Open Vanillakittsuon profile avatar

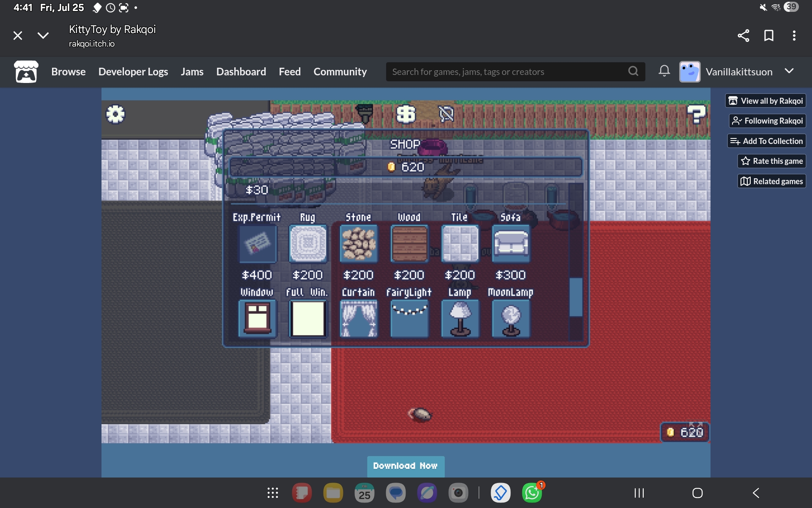690,72
